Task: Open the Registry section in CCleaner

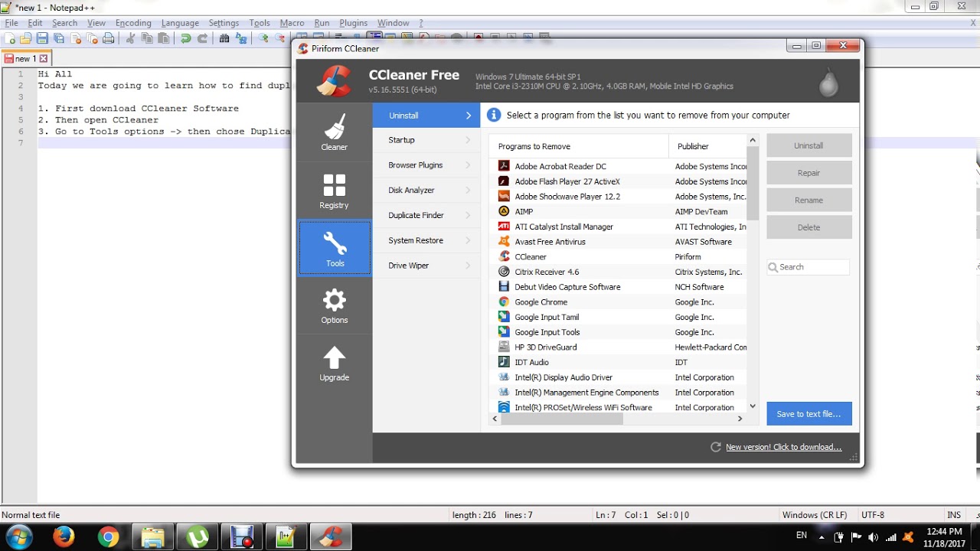Action: pos(334,191)
